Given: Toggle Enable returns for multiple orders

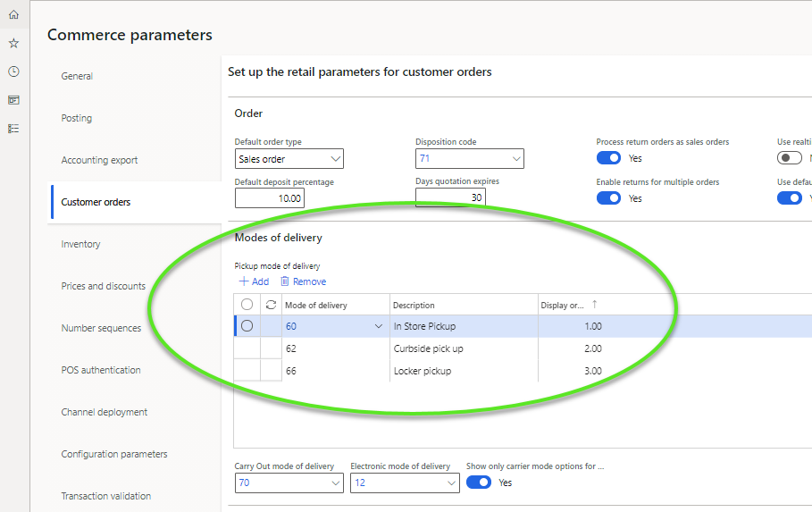Looking at the screenshot, I should tap(608, 198).
